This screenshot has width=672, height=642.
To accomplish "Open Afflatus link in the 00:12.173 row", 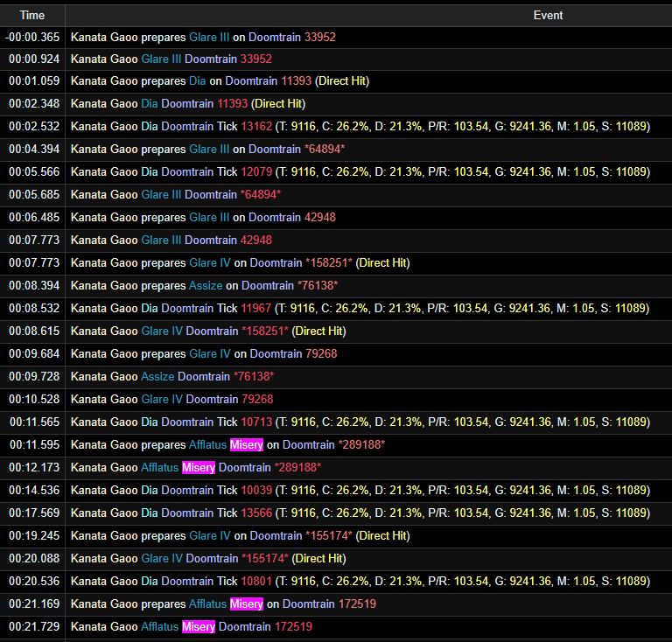I will [x=159, y=467].
